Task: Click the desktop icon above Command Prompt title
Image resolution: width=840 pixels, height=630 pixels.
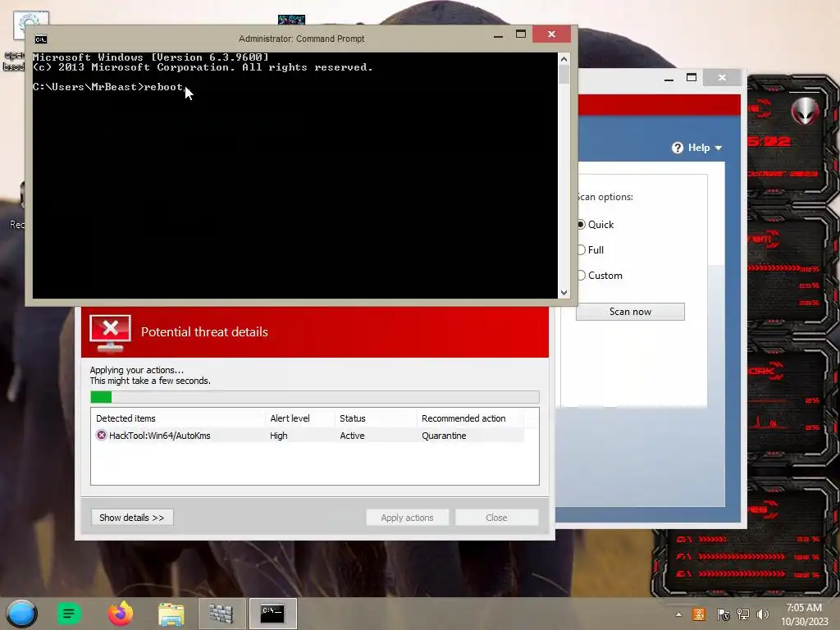Action: pos(291,20)
